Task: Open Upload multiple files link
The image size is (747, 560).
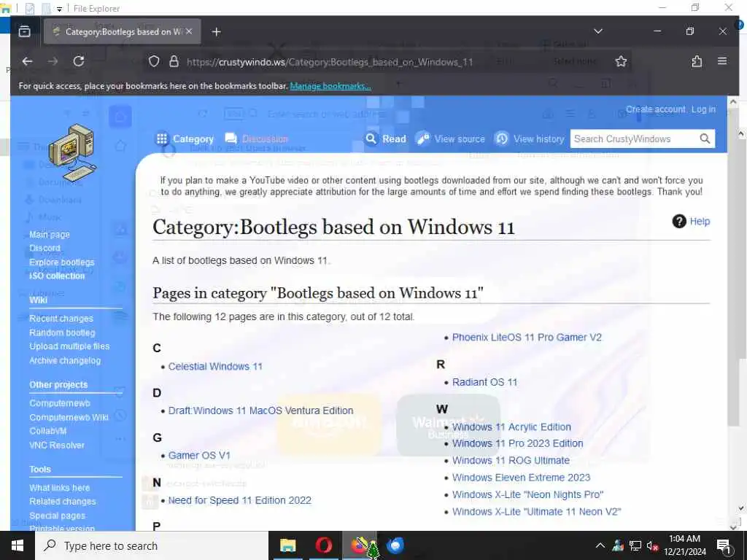Action: [69, 346]
